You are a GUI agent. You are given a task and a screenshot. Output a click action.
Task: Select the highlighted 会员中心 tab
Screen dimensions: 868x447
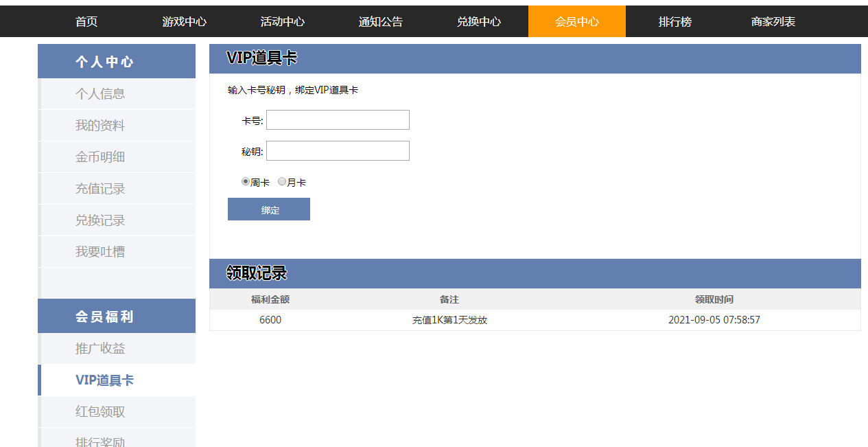pyautogui.click(x=577, y=21)
